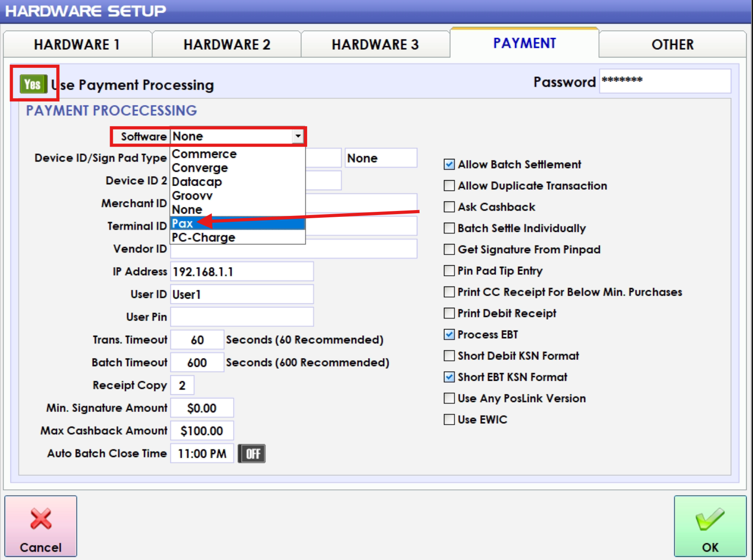Uncheck Short EBT KSN Format
This screenshot has height=560, width=753.
click(x=449, y=377)
